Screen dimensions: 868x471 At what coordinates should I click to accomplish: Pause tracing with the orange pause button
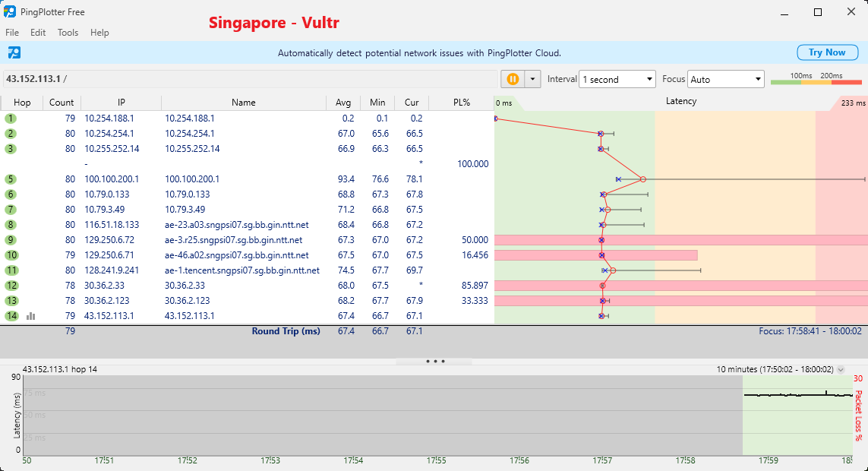coord(513,79)
